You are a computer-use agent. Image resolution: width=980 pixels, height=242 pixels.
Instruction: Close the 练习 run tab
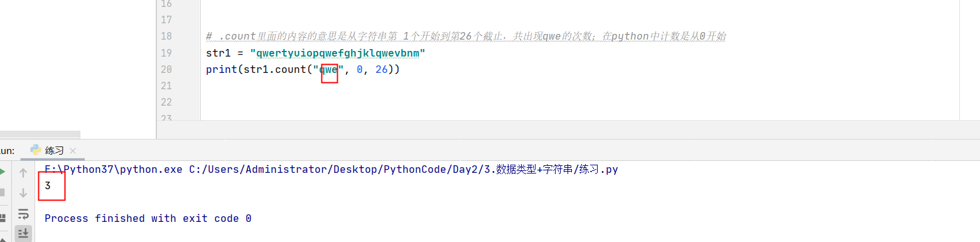(x=73, y=151)
